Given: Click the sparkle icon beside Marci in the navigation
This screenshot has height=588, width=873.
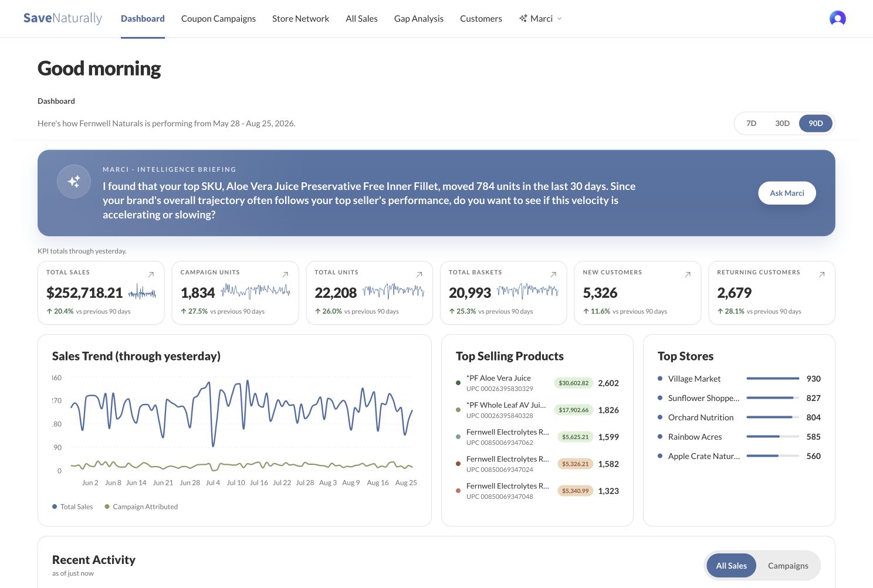Looking at the screenshot, I should coord(523,19).
